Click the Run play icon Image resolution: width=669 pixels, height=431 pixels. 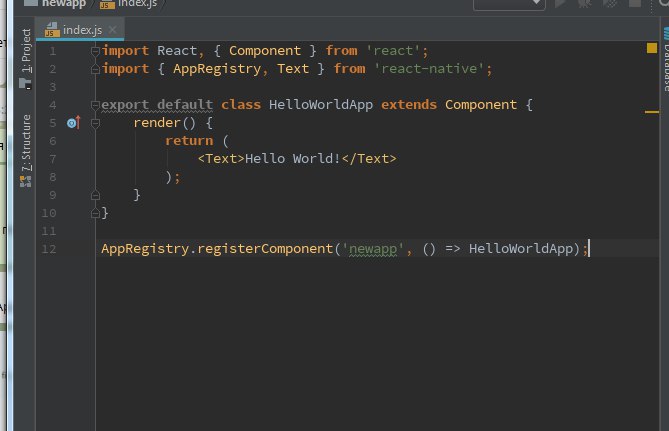pyautogui.click(x=560, y=3)
